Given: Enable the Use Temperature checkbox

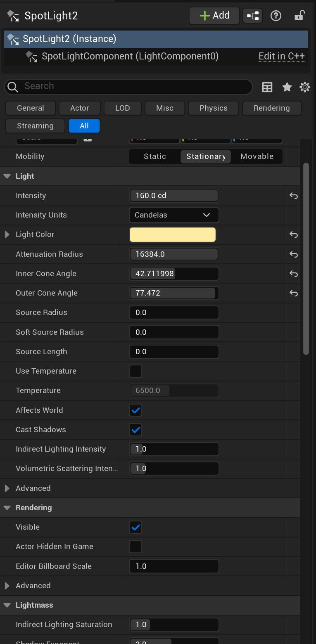Looking at the screenshot, I should 135,371.
